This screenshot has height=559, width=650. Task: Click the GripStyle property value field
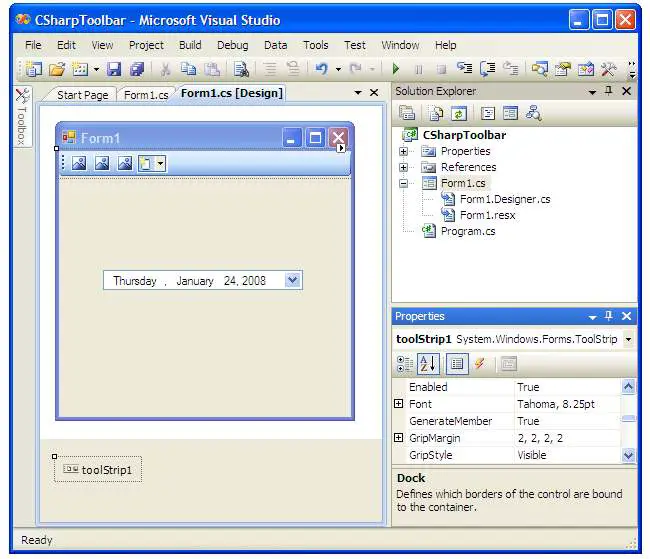[x=567, y=455]
